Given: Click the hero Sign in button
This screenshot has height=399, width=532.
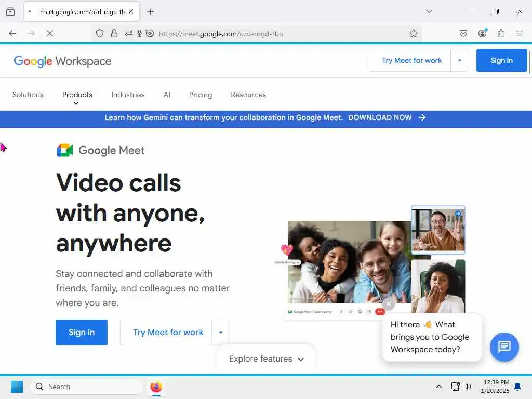Looking at the screenshot, I should [x=82, y=332].
